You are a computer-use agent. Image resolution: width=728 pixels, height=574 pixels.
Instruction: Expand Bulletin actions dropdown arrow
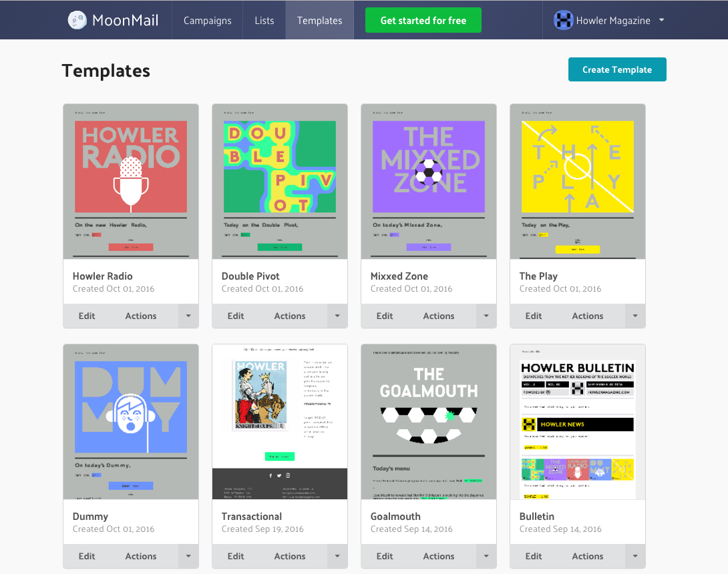(x=635, y=557)
